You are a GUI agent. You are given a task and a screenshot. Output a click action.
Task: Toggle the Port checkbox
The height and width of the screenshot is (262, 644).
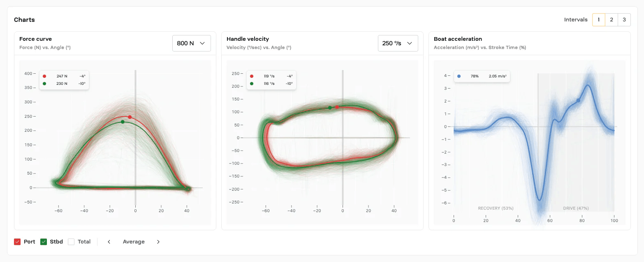click(17, 242)
